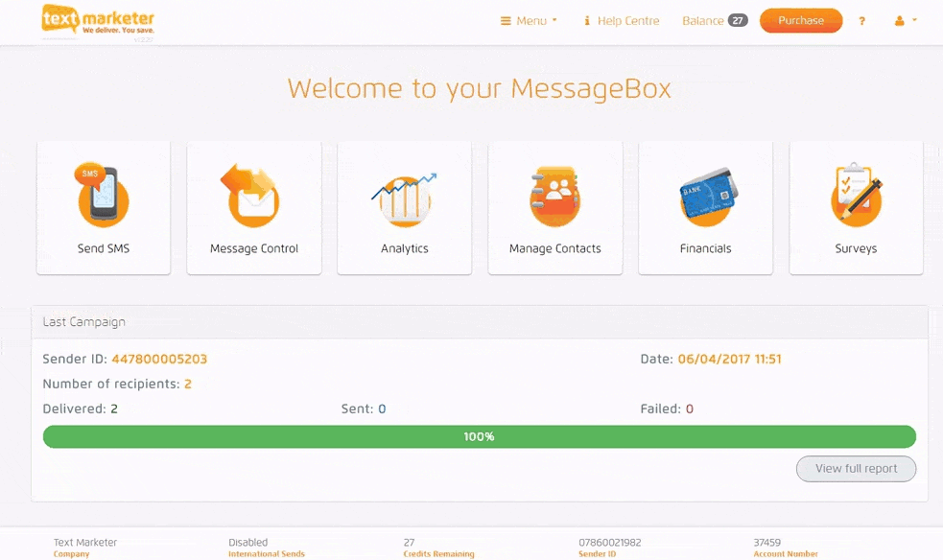Click the Last Campaign panel header
This screenshot has height=560, width=943.
480,322
